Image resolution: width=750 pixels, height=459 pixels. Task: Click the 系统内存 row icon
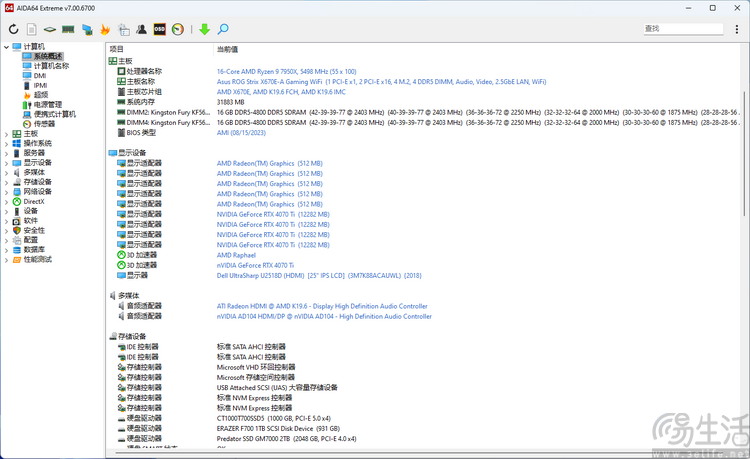[x=121, y=102]
